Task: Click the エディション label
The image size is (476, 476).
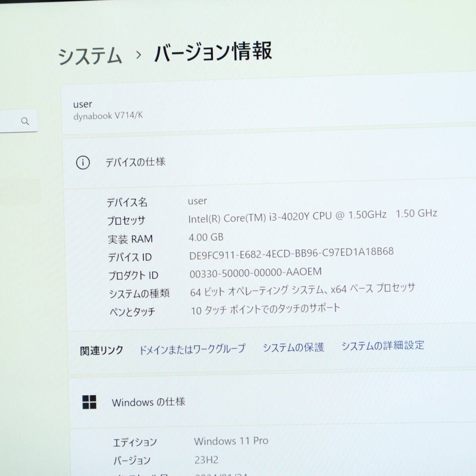Action: tap(135, 442)
